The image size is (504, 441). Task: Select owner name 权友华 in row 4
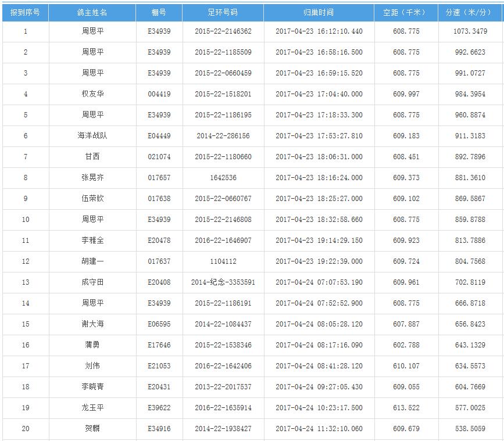(92, 94)
